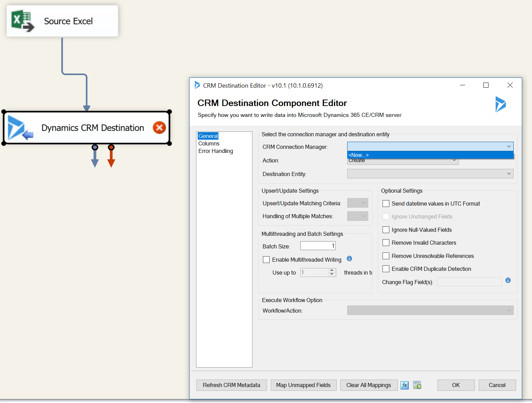Close the CRM Destination Editor window
The image size is (532, 403).
coord(510,85)
